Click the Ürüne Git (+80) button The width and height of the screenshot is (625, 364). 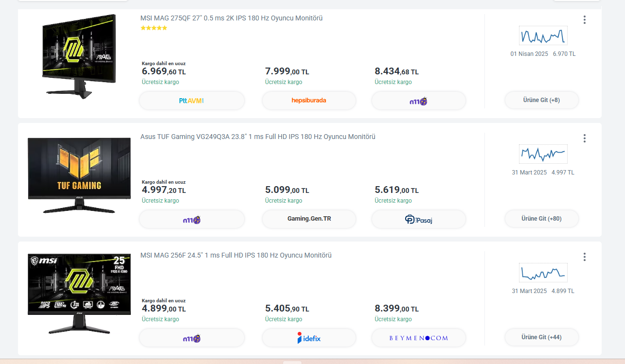click(x=541, y=219)
